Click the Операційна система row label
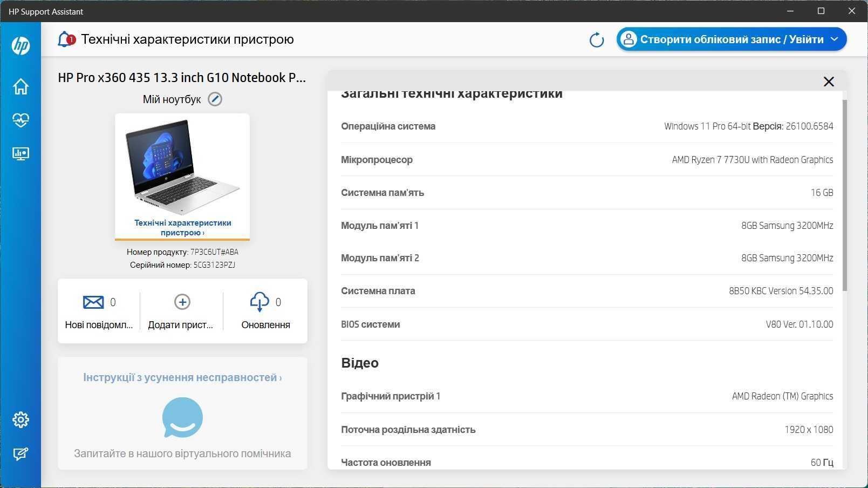868x488 pixels. [x=388, y=126]
